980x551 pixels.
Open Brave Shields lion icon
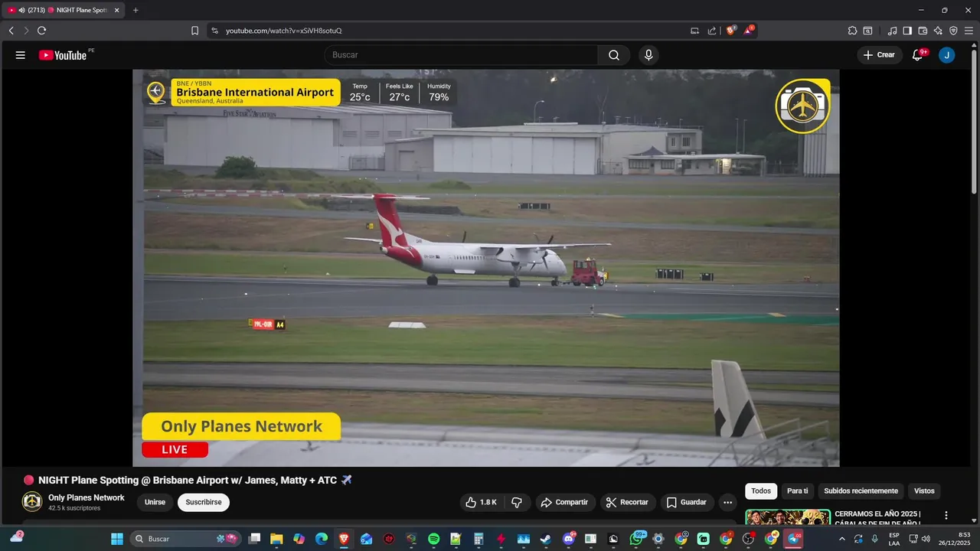click(731, 31)
